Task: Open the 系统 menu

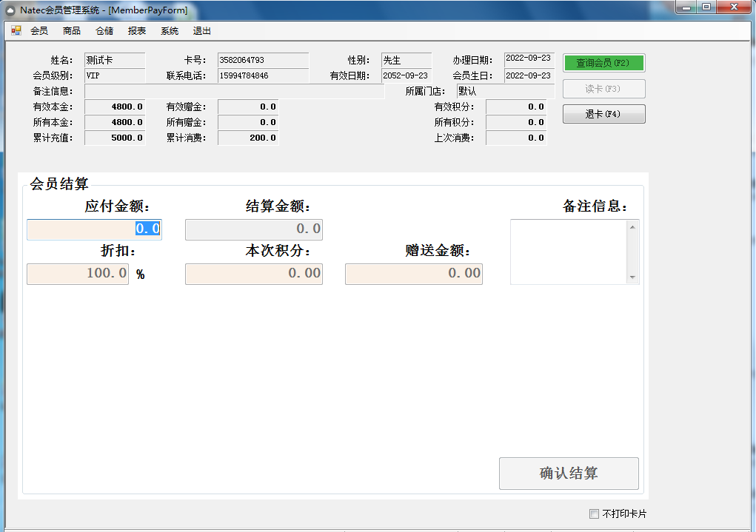Action: [170, 31]
